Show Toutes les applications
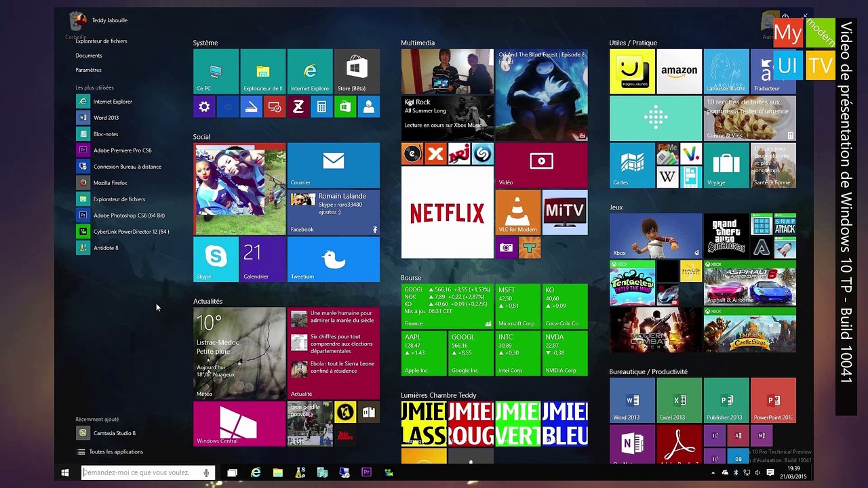 [x=110, y=452]
